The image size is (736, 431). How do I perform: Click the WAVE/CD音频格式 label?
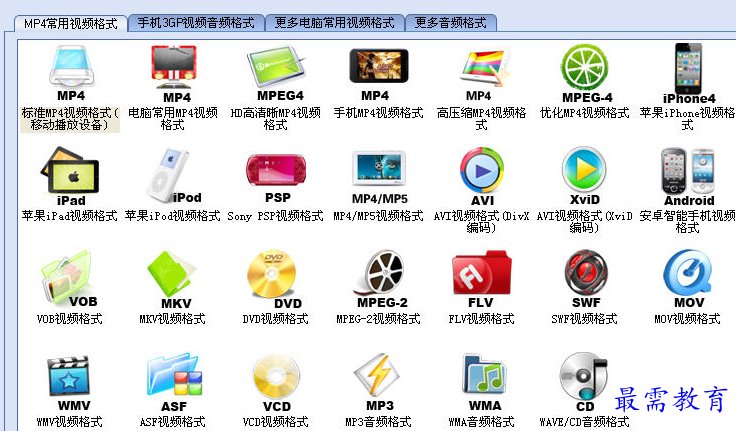(584, 422)
